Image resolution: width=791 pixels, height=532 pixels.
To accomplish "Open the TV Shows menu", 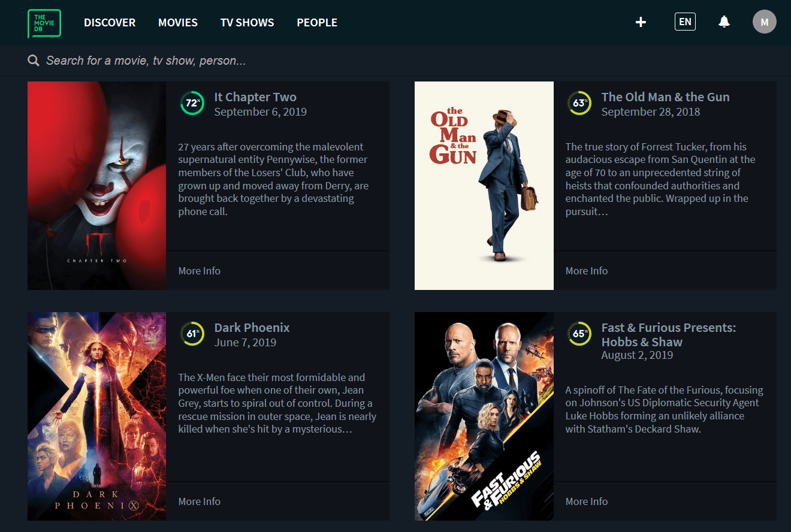I will coord(247,23).
